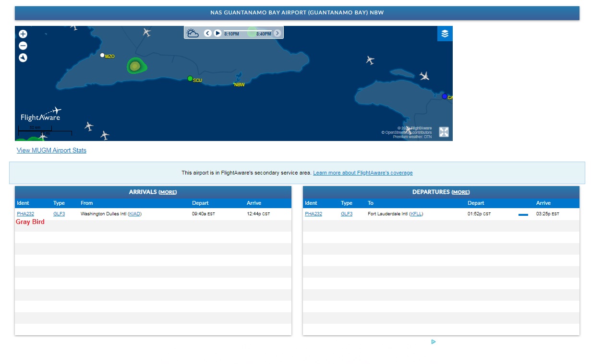Click the 12:44p CST arrival time
591x364 pixels.
coord(258,214)
